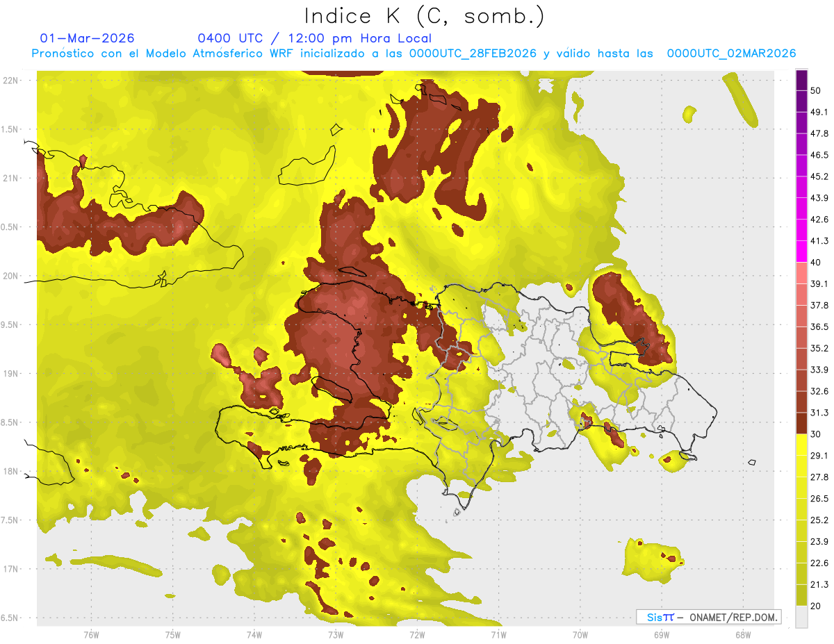Click the colorbar label "43.9"
The height and width of the screenshot is (644, 834).
pyautogui.click(x=819, y=198)
